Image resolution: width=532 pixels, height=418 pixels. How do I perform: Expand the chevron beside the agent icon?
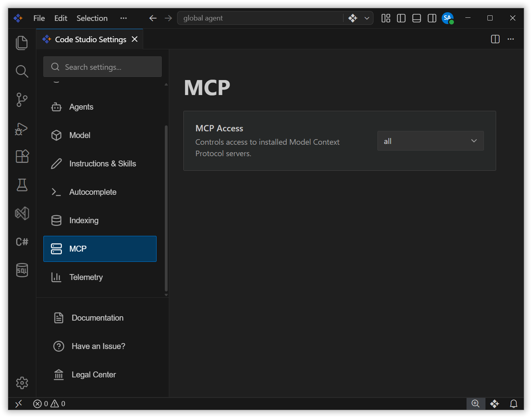click(367, 18)
